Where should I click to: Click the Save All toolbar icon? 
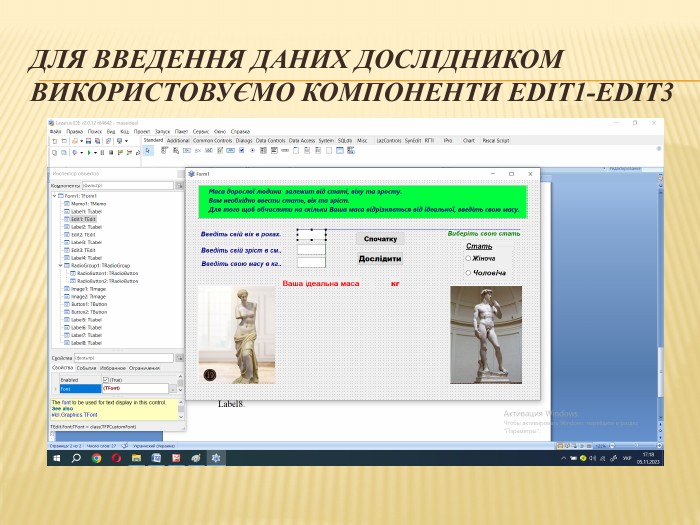[x=98, y=141]
